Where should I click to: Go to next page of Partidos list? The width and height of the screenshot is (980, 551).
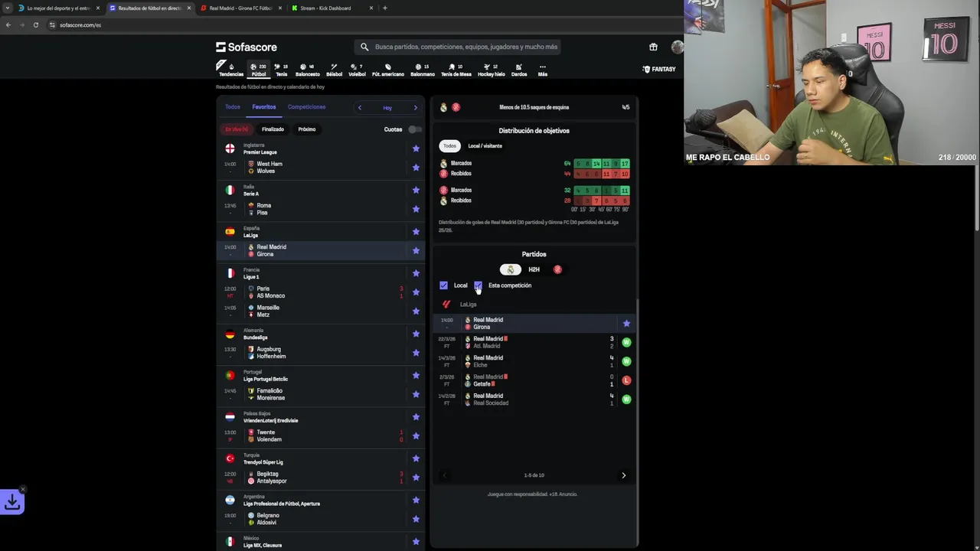pyautogui.click(x=623, y=475)
